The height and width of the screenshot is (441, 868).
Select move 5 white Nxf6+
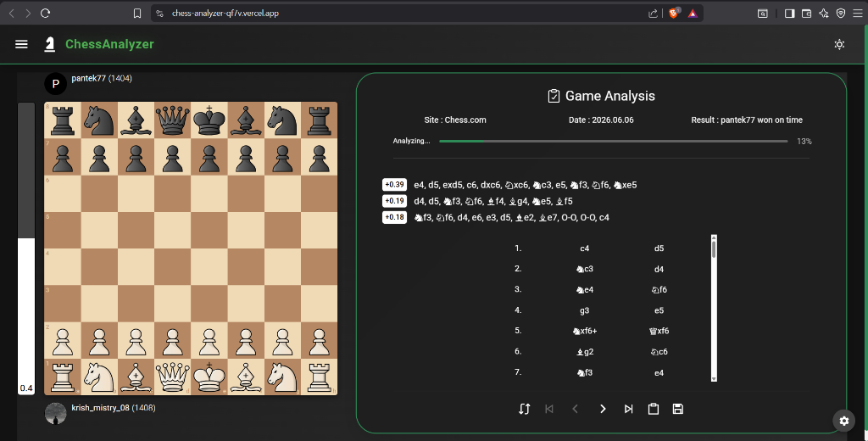585,331
